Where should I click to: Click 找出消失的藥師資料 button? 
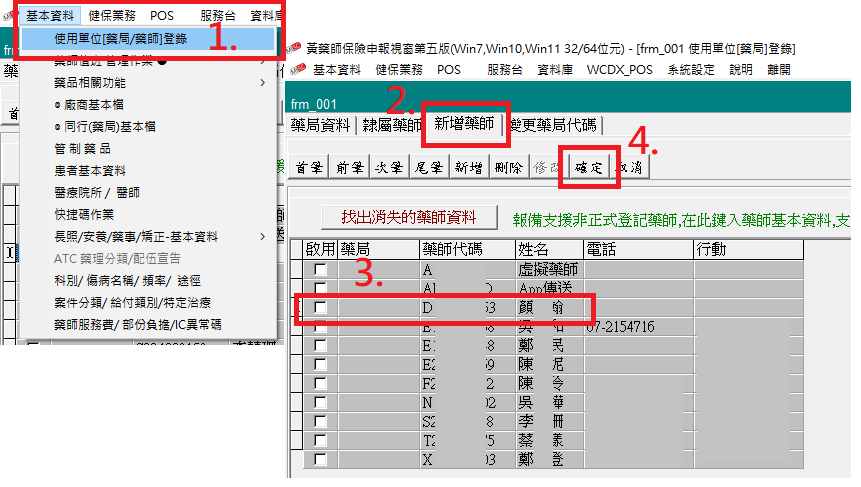(x=409, y=217)
